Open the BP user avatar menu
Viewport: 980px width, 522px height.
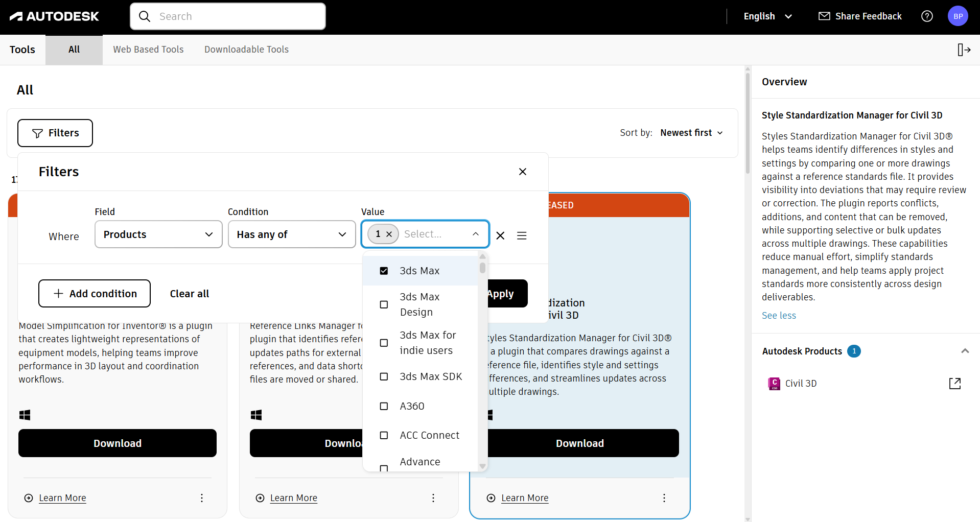(958, 16)
